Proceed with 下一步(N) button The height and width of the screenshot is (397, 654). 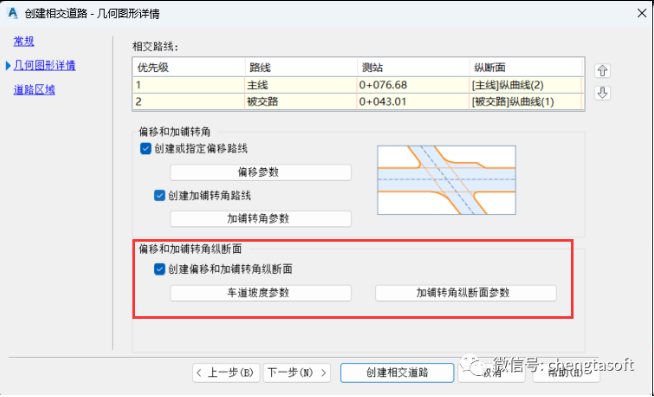click(297, 373)
